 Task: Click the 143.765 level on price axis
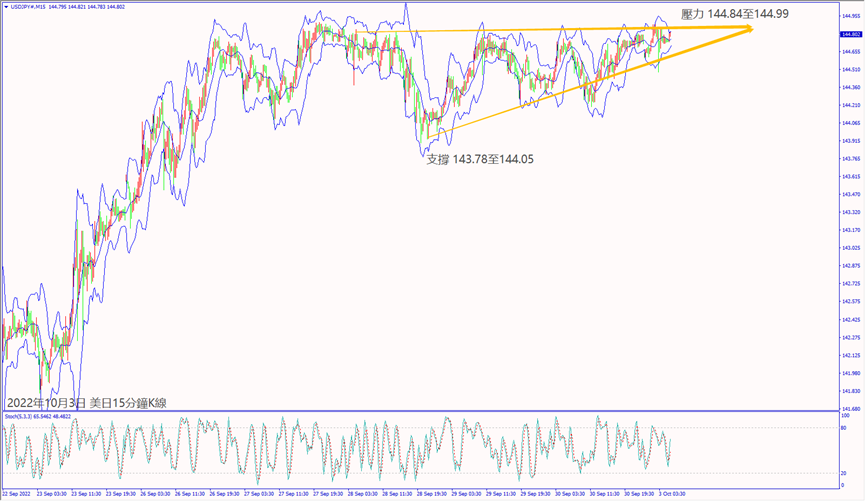tap(852, 159)
